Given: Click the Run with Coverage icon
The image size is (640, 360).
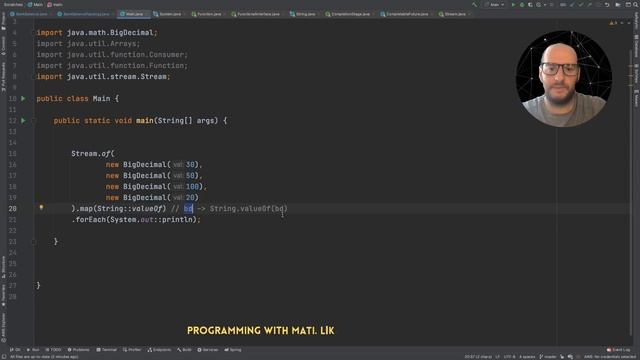Looking at the screenshot, I should point(530,4).
